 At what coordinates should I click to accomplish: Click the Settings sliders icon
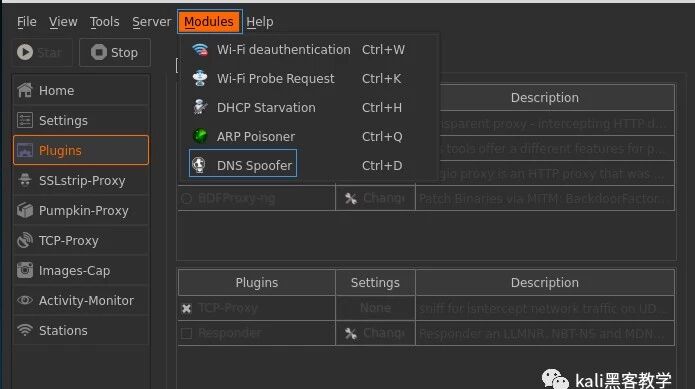coord(25,120)
